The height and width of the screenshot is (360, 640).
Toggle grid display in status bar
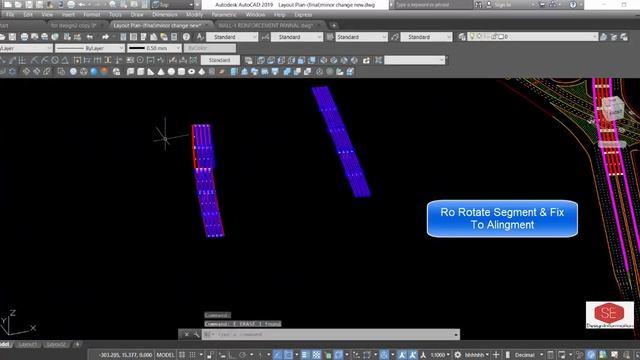182,355
